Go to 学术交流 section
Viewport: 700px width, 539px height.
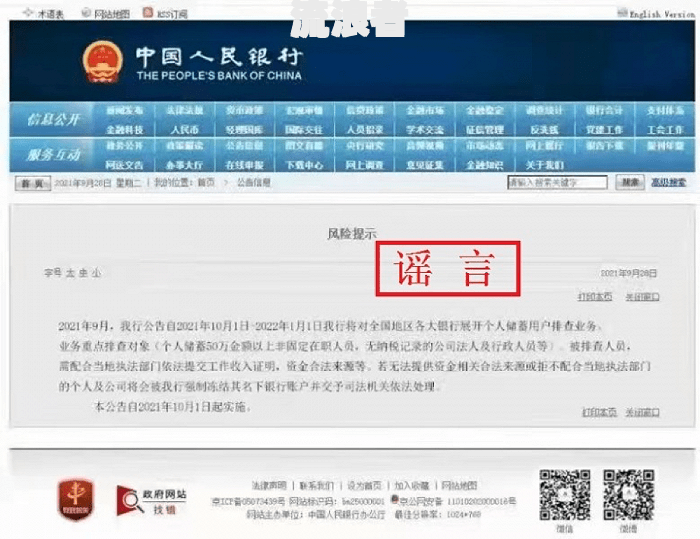pos(425,130)
